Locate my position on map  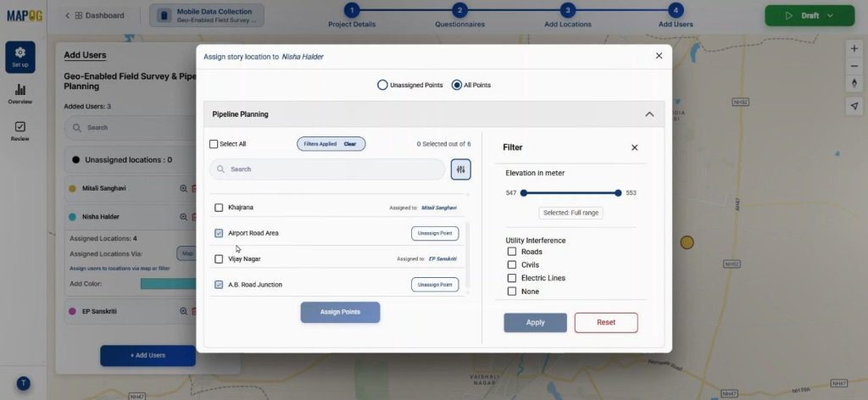(x=854, y=106)
